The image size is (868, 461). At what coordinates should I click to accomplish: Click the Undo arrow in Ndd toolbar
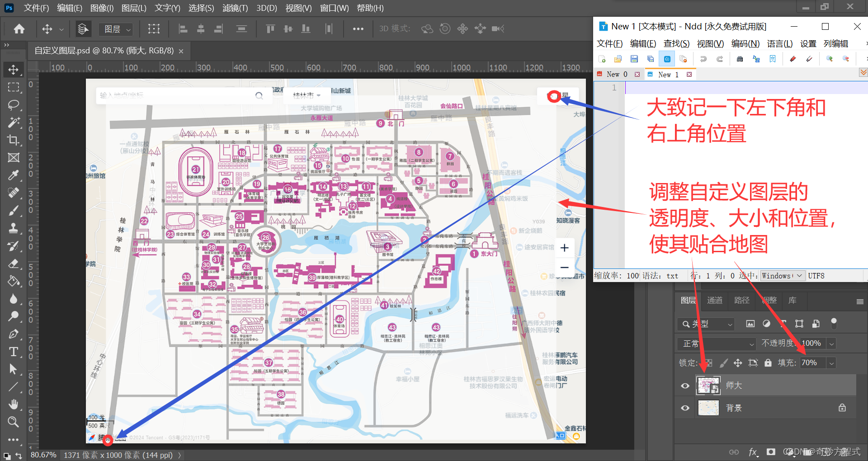[x=703, y=59]
